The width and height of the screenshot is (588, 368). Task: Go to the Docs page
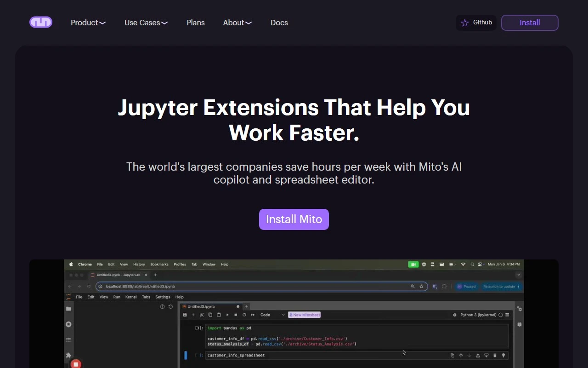[x=279, y=23]
